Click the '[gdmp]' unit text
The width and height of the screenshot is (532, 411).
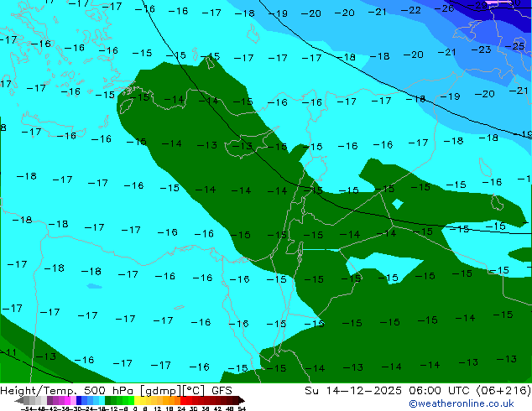[160, 391]
